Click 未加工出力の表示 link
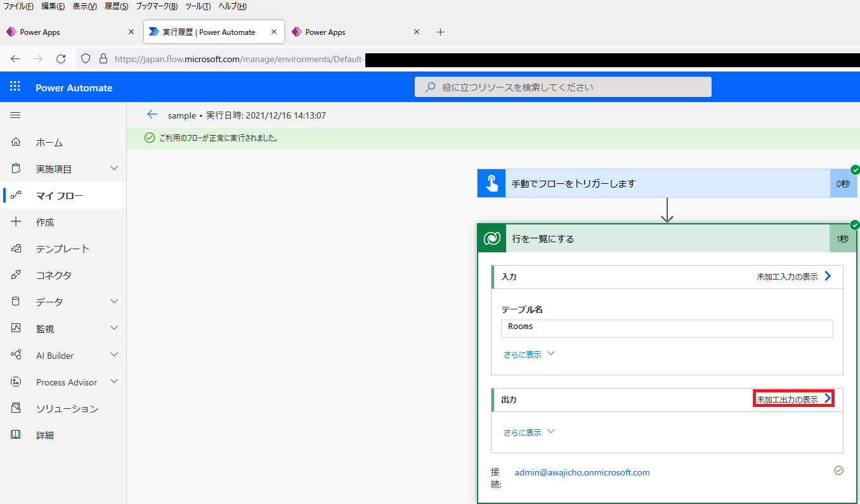 point(793,399)
